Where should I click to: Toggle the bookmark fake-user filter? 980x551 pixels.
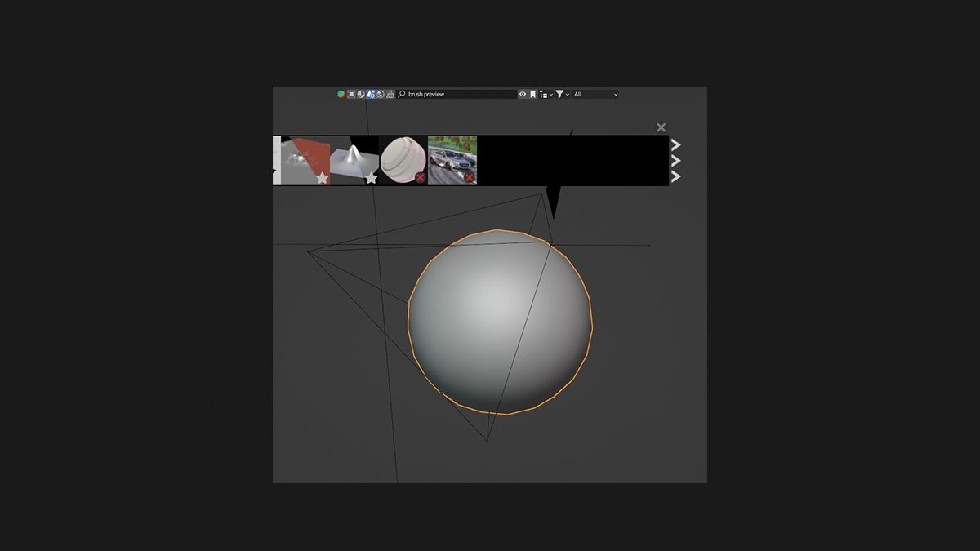532,94
